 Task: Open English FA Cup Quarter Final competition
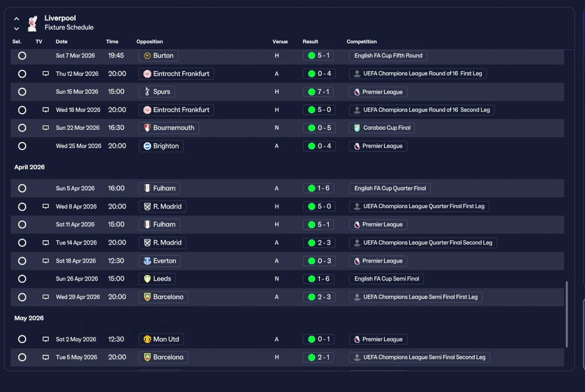pyautogui.click(x=390, y=188)
